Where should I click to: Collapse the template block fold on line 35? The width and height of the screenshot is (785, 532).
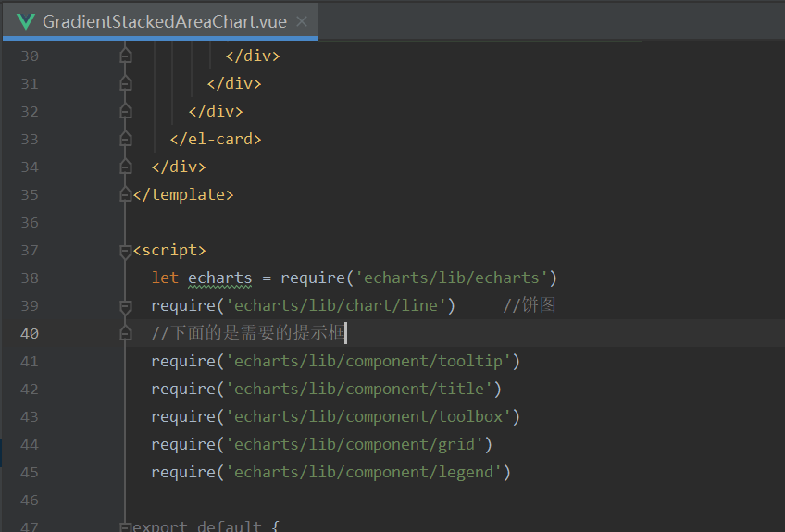(126, 194)
